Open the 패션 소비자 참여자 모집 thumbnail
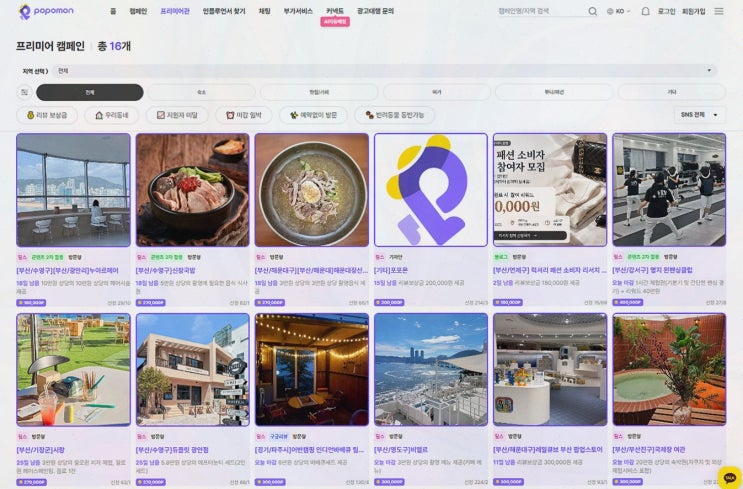The width and height of the screenshot is (743, 489). point(550,190)
